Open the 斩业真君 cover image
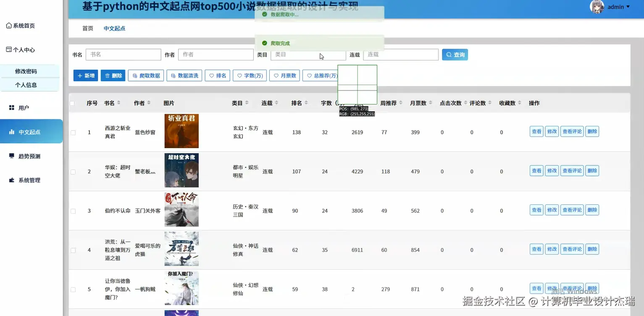 click(x=181, y=131)
